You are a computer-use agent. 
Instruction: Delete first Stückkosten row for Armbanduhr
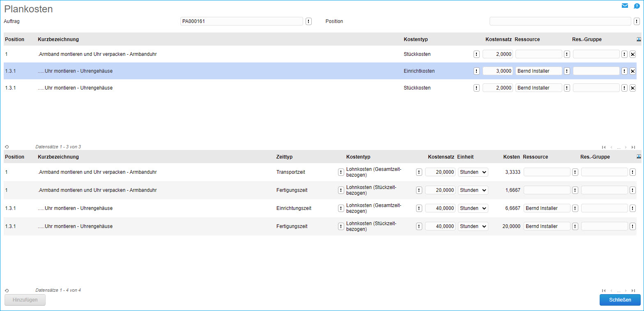(632, 54)
